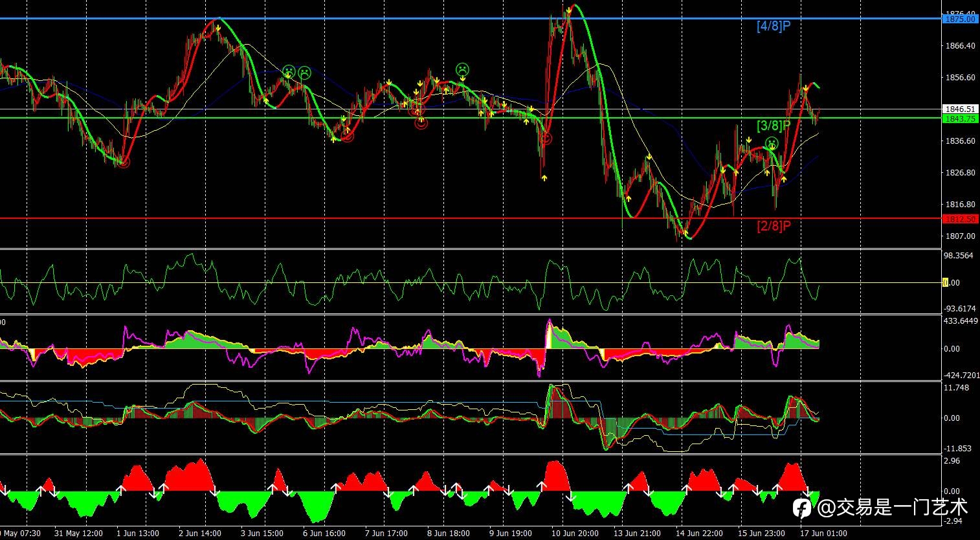Click the 6 Jun 16:00 time label
Viewport: 980px width, 540px height.
point(324,534)
